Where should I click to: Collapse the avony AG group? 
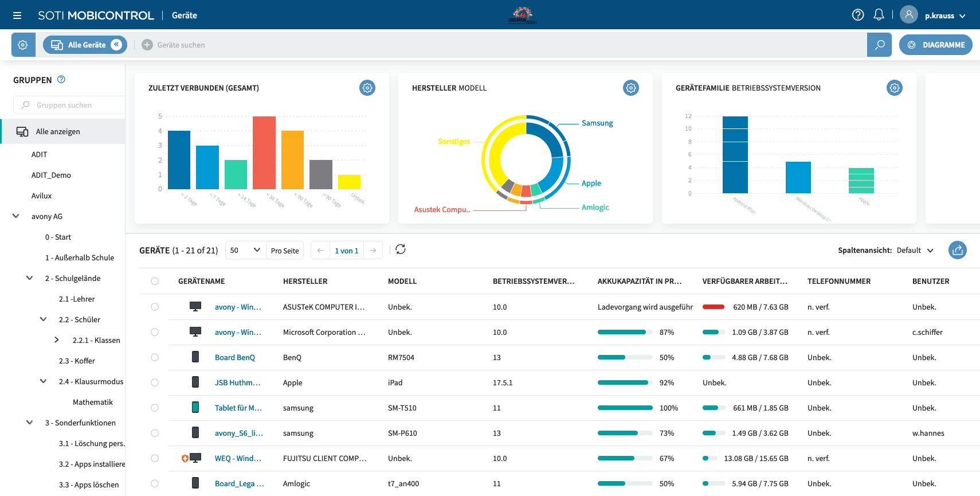pos(16,216)
